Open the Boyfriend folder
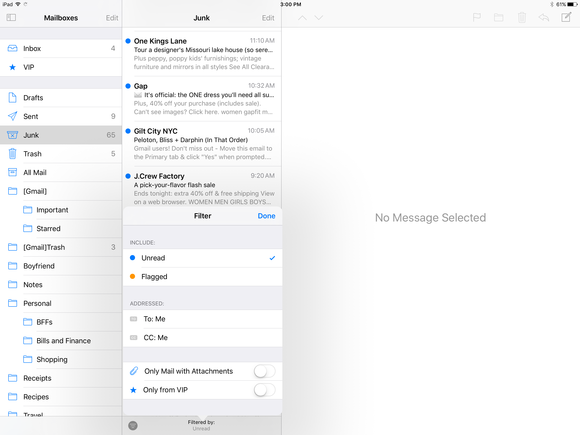This screenshot has width=580, height=435. (61, 266)
